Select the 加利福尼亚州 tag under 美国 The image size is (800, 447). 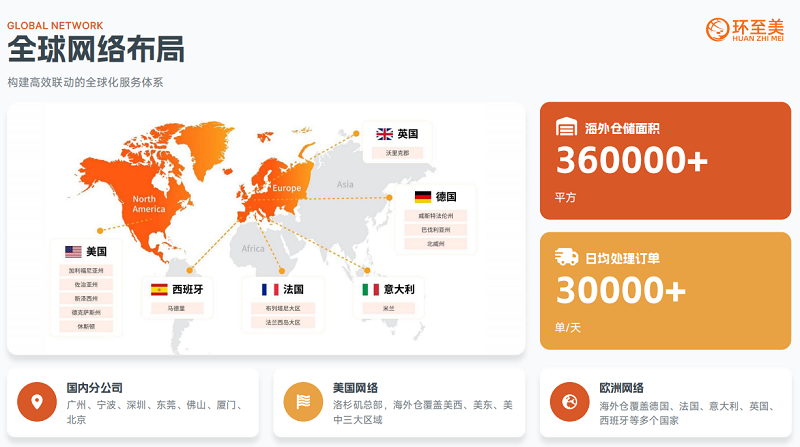pyautogui.click(x=86, y=270)
